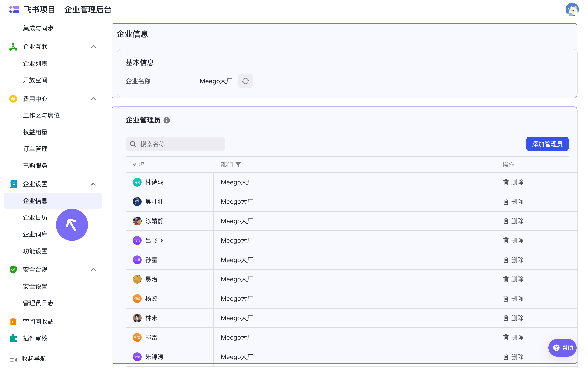Screen dimensions: 588x368
Task: Open 集成与同步 in the sidebar
Action: (x=38, y=28)
